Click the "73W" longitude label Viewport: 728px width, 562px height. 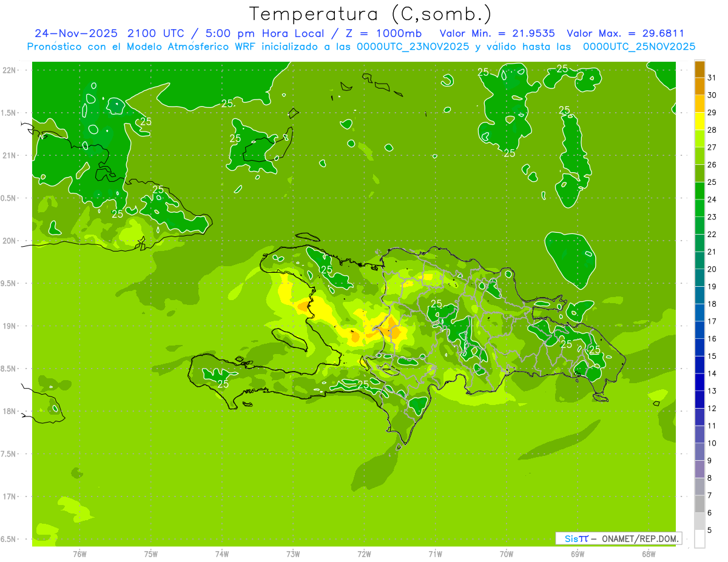(293, 554)
